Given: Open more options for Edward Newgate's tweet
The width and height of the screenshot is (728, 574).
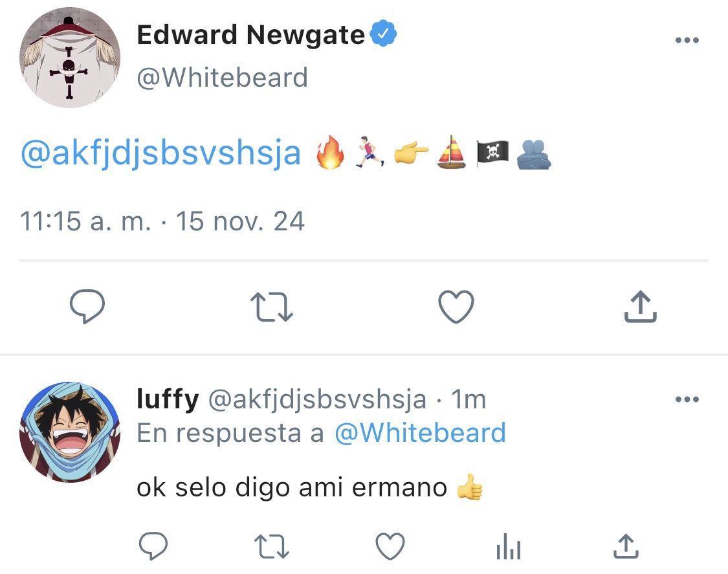Looking at the screenshot, I should click(687, 40).
